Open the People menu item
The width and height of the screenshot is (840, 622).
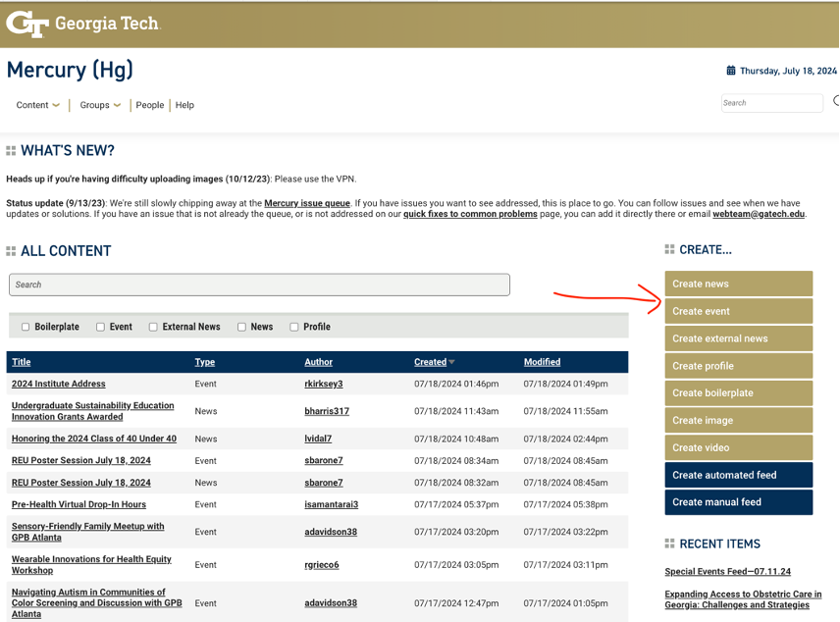point(150,105)
